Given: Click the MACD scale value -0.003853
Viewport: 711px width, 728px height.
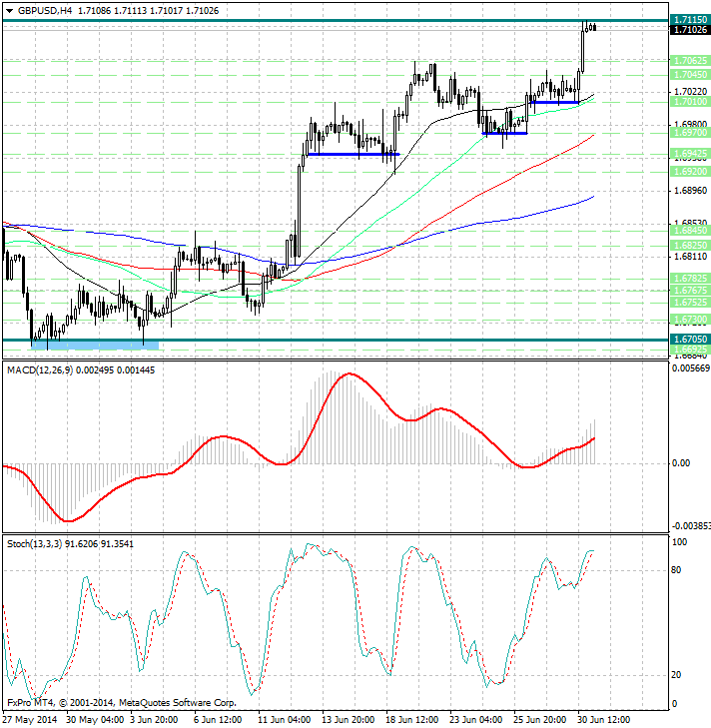Looking at the screenshot, I should point(691,526).
